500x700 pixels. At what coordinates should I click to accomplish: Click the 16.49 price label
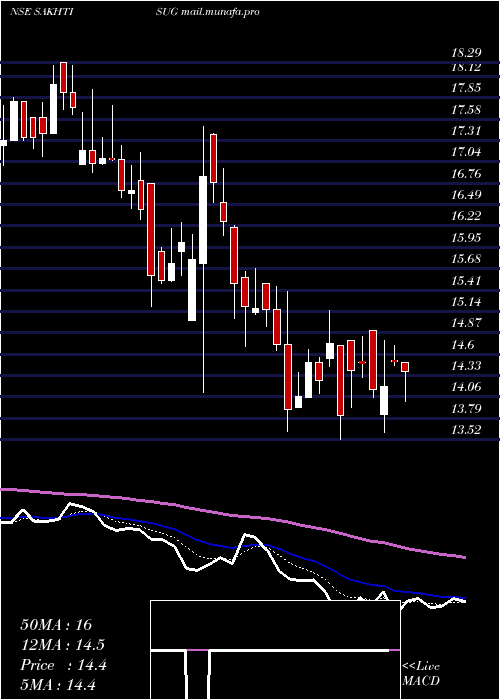click(x=466, y=195)
